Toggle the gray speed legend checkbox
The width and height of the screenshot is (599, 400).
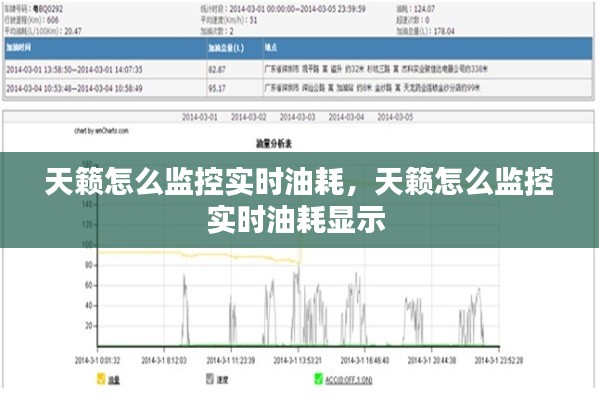click(x=210, y=379)
